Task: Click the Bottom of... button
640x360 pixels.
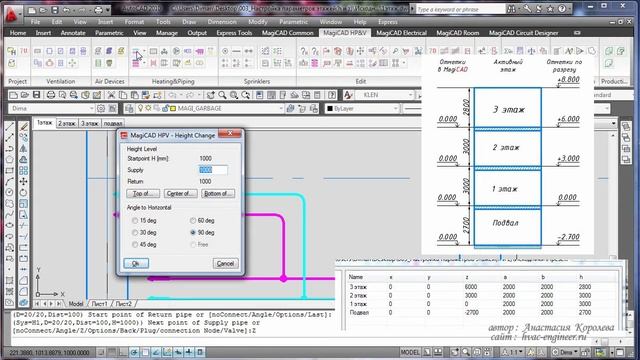Action: [x=218, y=194]
